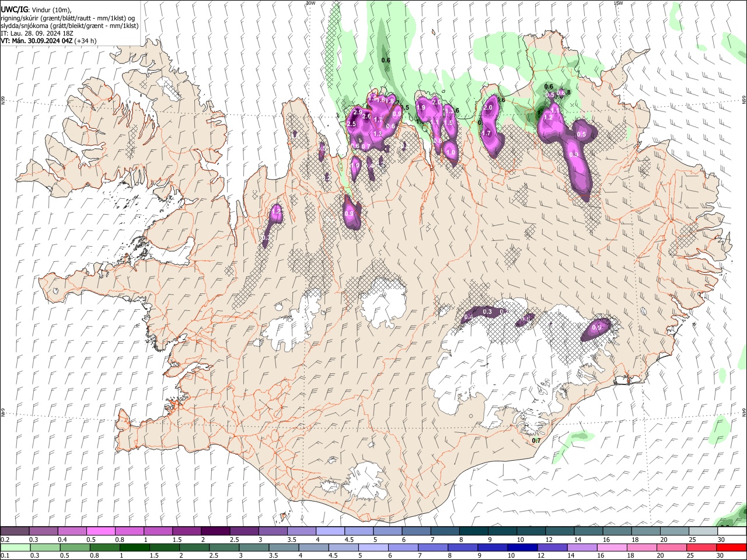747x560 pixels.
Task: Click the '2.5' value on the northern snow patch
Action: tap(352, 124)
